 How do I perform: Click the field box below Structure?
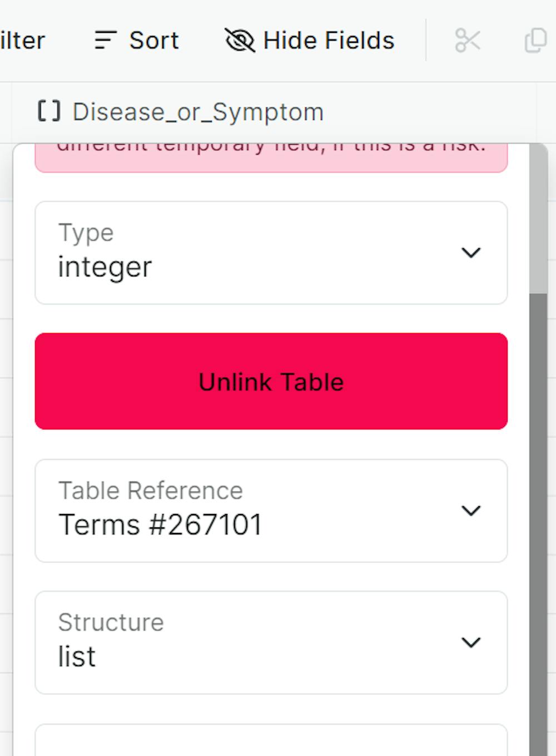coord(272,743)
